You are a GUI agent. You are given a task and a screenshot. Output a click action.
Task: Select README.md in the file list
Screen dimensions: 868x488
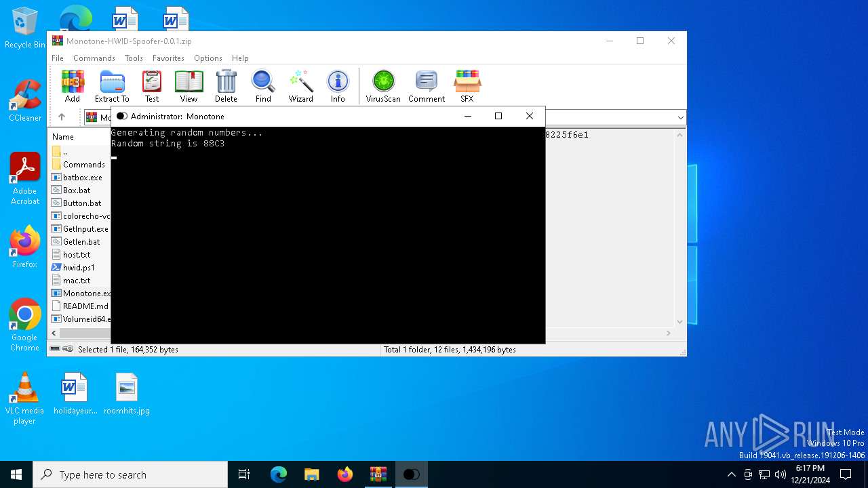[80, 306]
